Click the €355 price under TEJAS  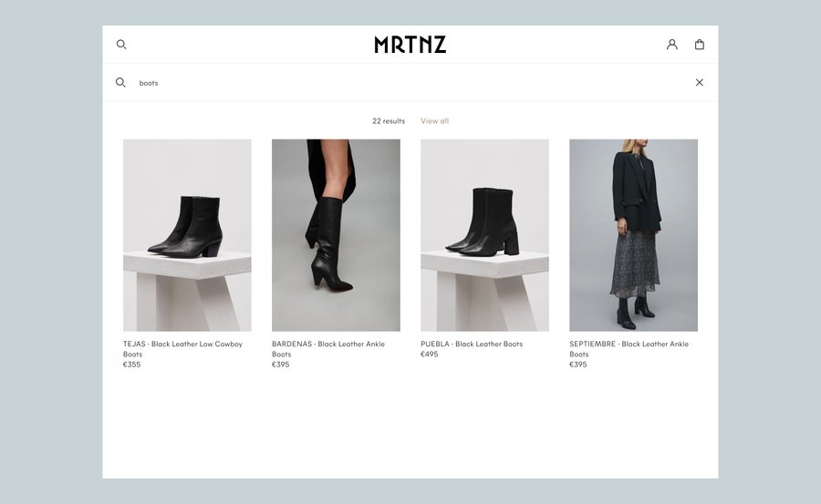[132, 365]
